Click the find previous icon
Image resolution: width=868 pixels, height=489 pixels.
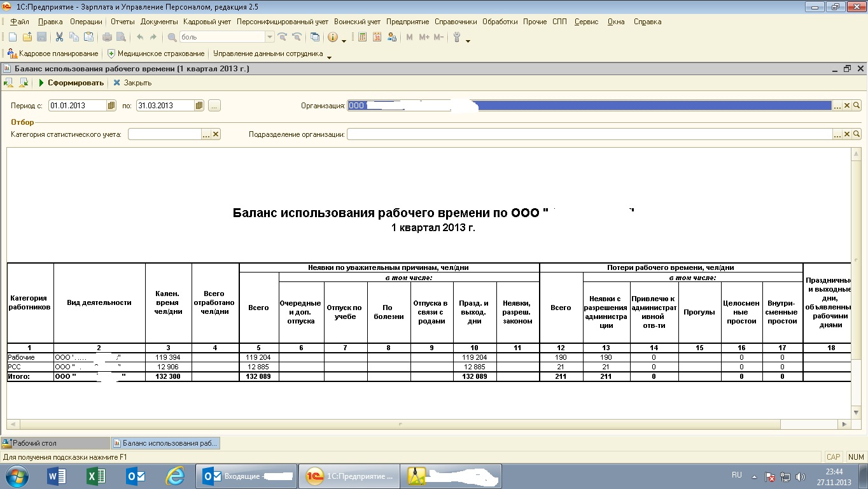click(297, 37)
